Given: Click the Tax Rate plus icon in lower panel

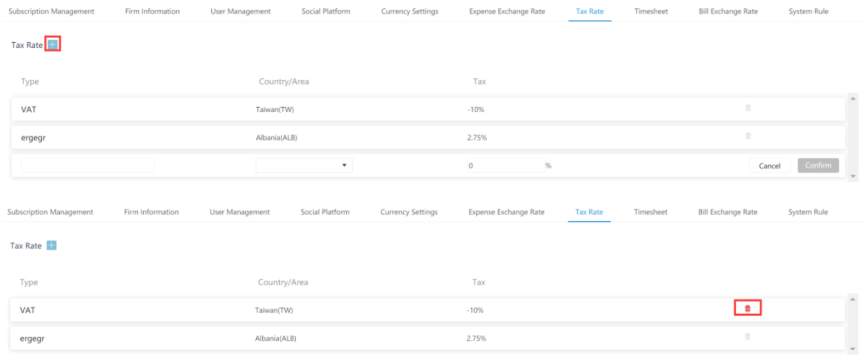Looking at the screenshot, I should pyautogui.click(x=51, y=245).
